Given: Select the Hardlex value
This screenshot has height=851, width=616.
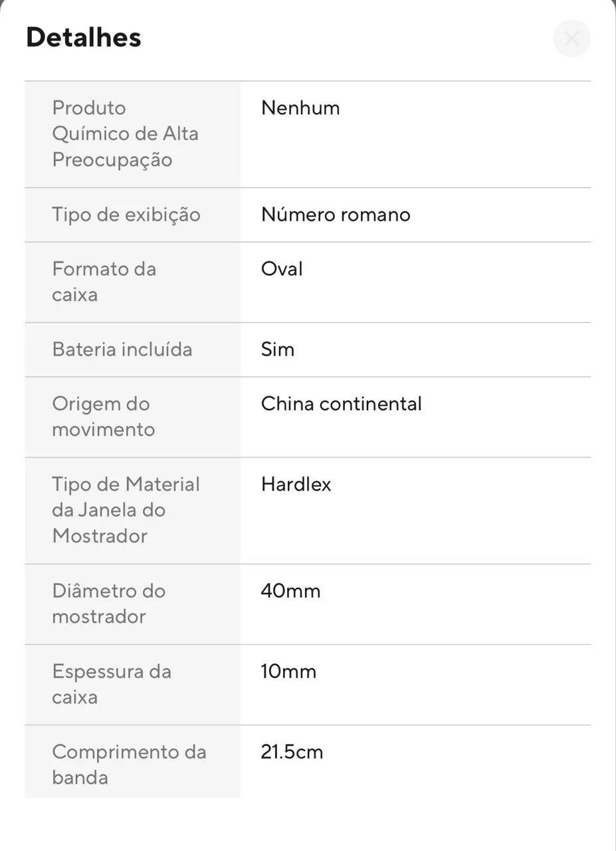Looking at the screenshot, I should pyautogui.click(x=296, y=484).
